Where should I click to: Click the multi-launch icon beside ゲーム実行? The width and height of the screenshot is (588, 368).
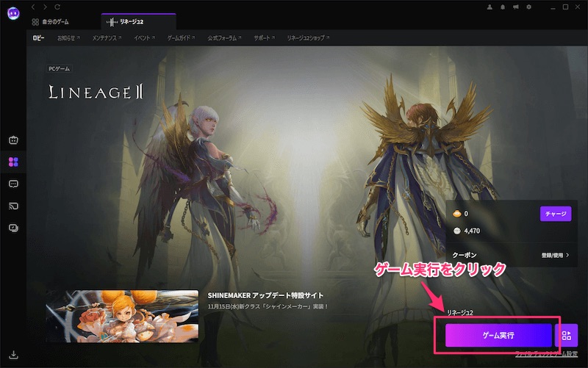click(567, 336)
